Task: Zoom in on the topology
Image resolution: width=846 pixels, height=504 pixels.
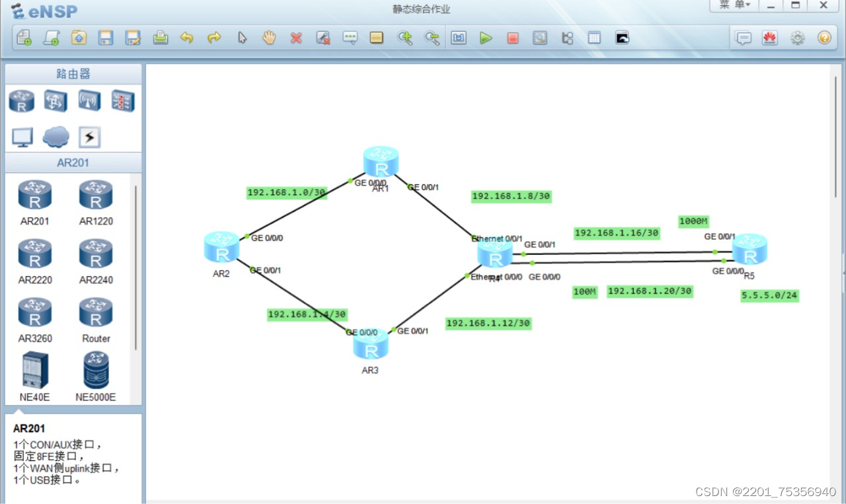Action: tap(404, 38)
